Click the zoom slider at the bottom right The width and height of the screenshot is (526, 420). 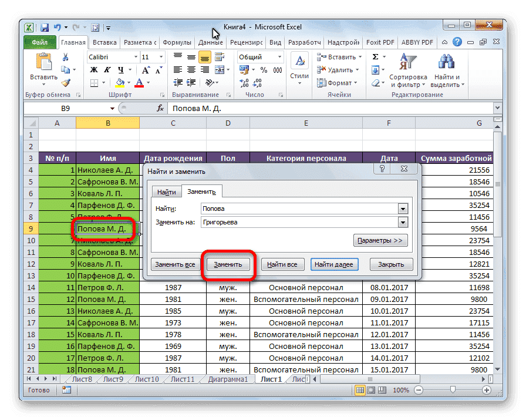(452, 389)
